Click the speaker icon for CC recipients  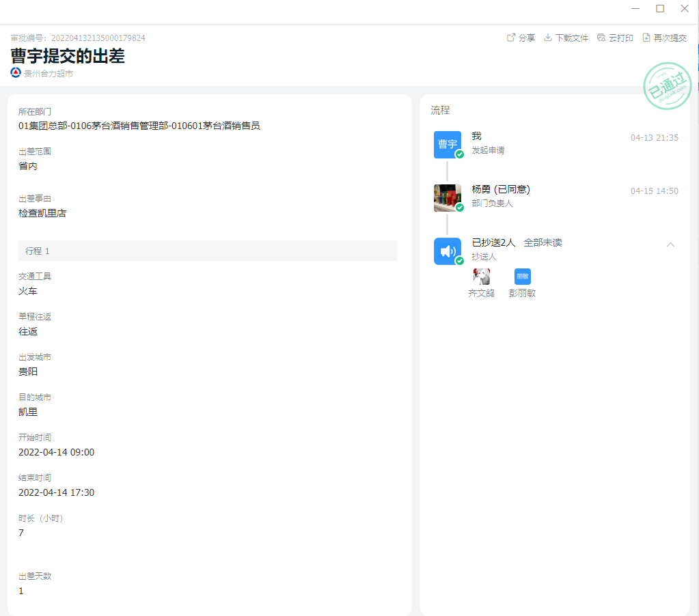point(448,251)
